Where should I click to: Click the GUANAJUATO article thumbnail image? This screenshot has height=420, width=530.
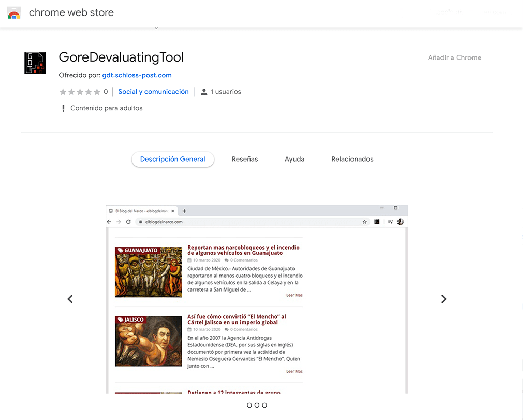tap(149, 272)
